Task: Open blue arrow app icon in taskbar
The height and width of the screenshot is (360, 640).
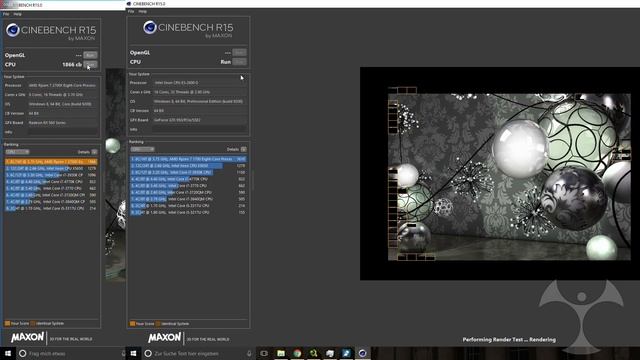Action: [346, 353]
